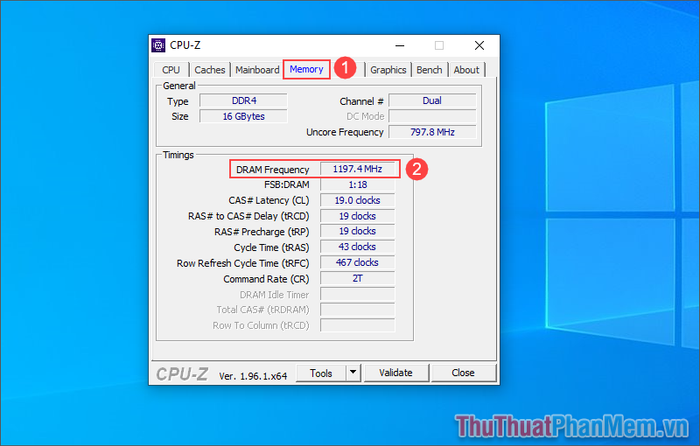This screenshot has height=446, width=700.
Task: Close CPU-Z with the X button
Action: (x=479, y=46)
